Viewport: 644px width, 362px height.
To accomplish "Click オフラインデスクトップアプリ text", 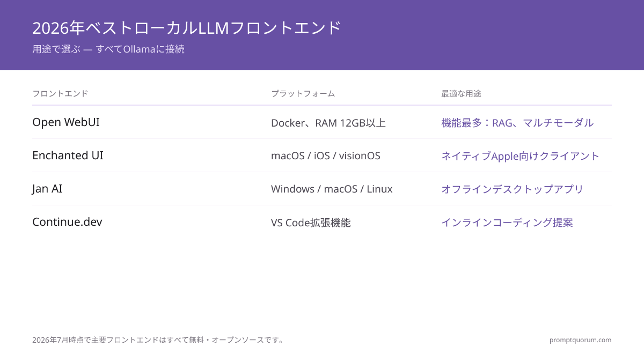I will tap(513, 189).
